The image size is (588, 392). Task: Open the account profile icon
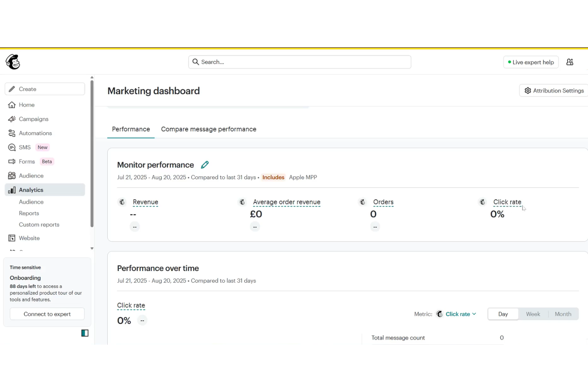(570, 62)
